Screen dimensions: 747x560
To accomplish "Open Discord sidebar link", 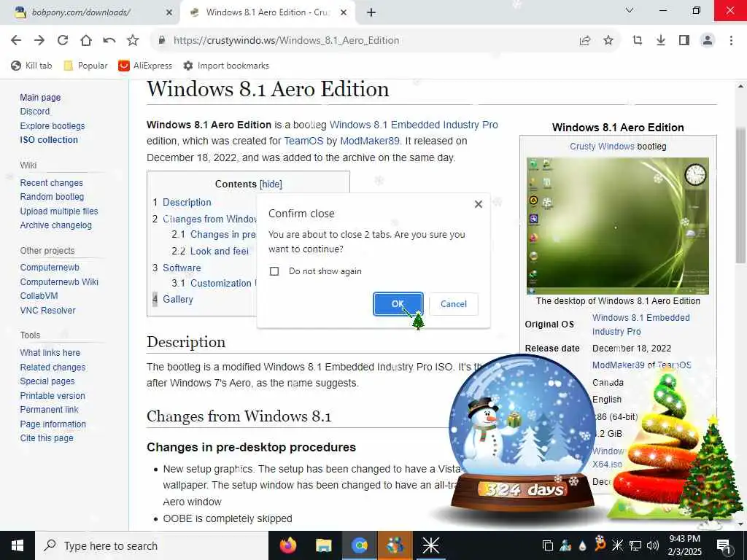I will click(35, 112).
